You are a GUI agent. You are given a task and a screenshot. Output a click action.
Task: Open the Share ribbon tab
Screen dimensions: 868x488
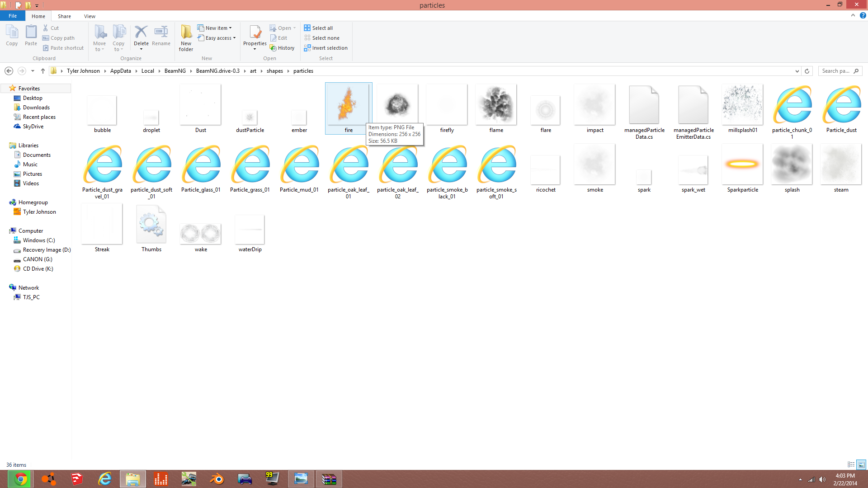coord(64,16)
